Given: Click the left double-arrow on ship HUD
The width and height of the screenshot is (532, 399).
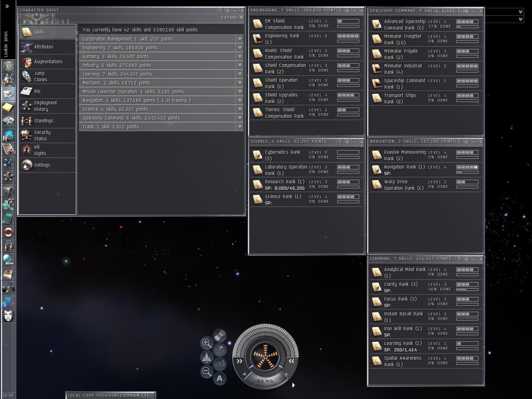Looking at the screenshot, I should coord(240,361).
